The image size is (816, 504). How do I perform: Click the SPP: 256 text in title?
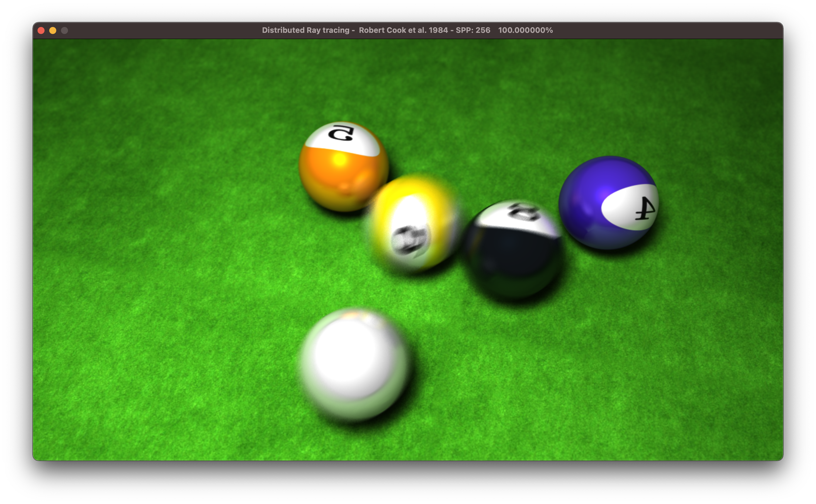pos(473,30)
